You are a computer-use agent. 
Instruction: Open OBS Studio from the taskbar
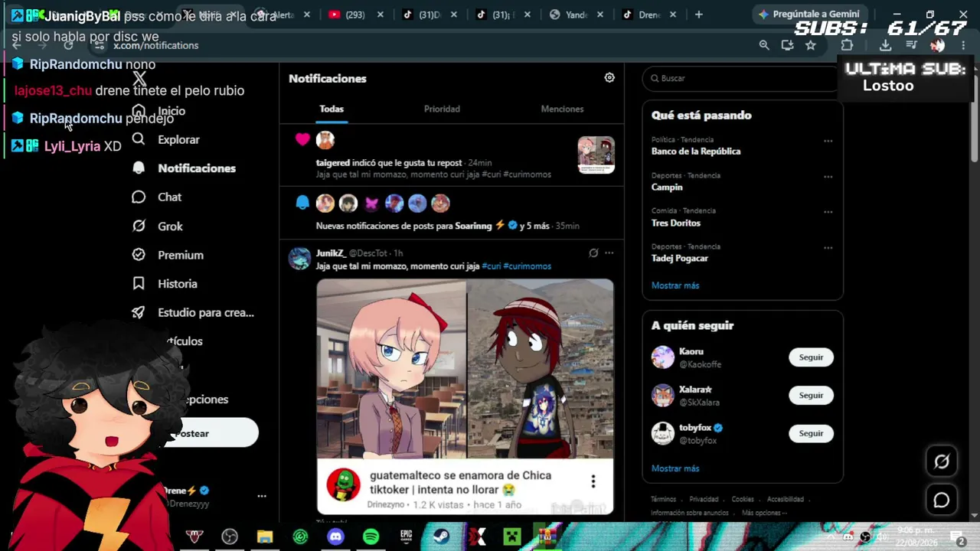pos(230,536)
